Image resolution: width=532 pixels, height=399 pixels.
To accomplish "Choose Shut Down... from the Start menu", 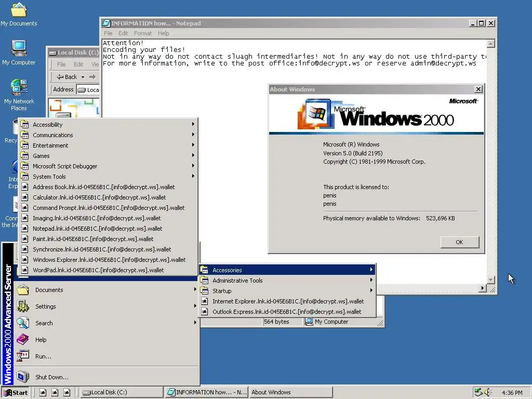I will (x=107, y=377).
